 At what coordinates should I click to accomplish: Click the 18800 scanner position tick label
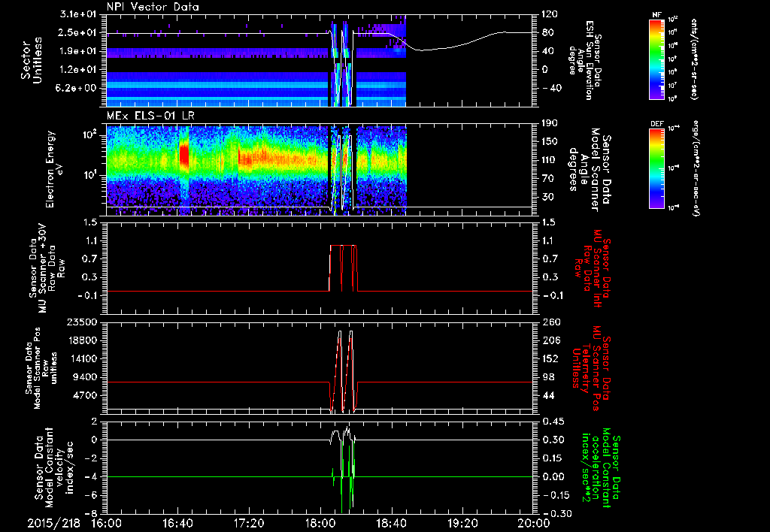point(83,340)
